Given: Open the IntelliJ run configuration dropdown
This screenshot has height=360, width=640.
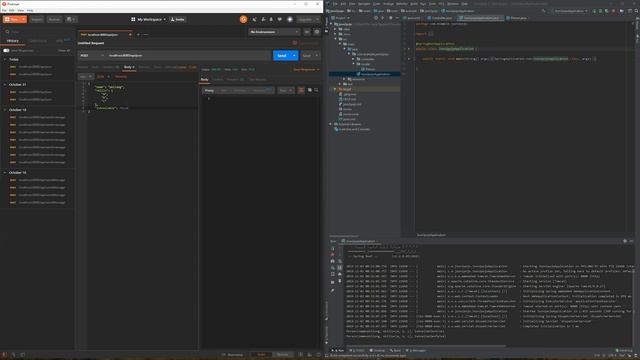Looking at the screenshot, I should click(571, 11).
